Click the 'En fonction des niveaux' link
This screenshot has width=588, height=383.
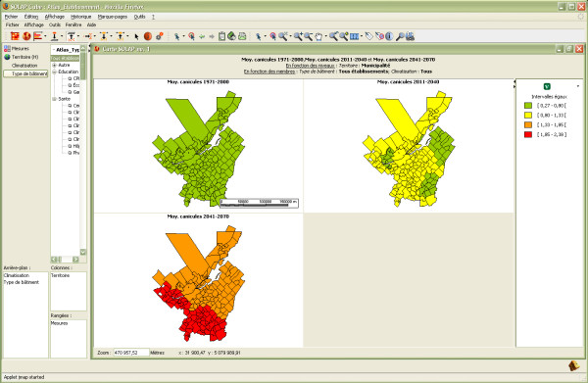click(x=310, y=66)
